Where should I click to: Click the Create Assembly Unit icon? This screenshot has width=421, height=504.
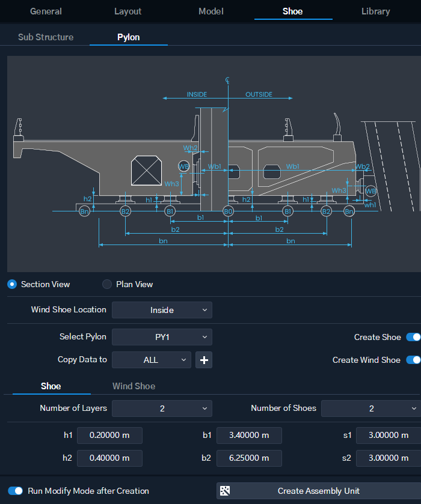(x=225, y=491)
